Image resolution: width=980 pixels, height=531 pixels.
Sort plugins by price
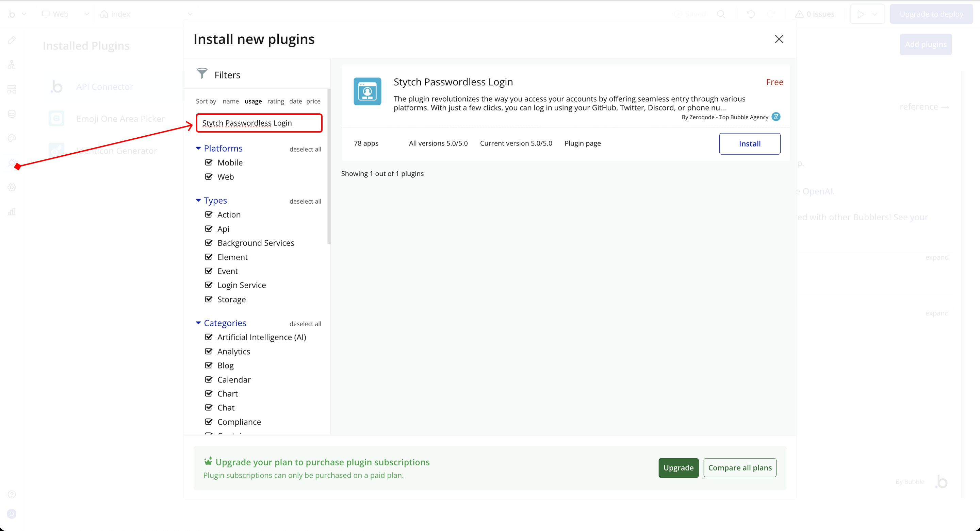click(x=313, y=101)
